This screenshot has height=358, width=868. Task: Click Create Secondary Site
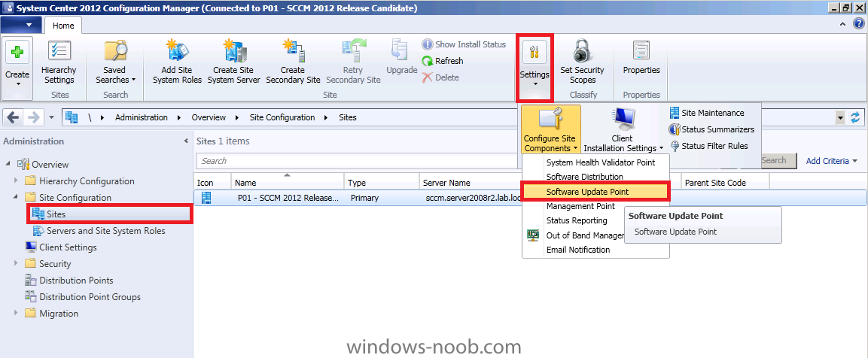point(293,62)
